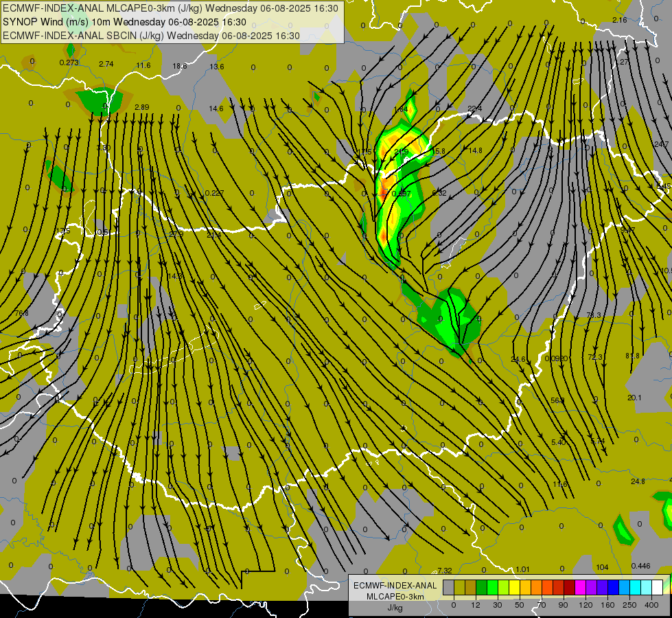Click the legend scale tick '50'

(x=520, y=605)
